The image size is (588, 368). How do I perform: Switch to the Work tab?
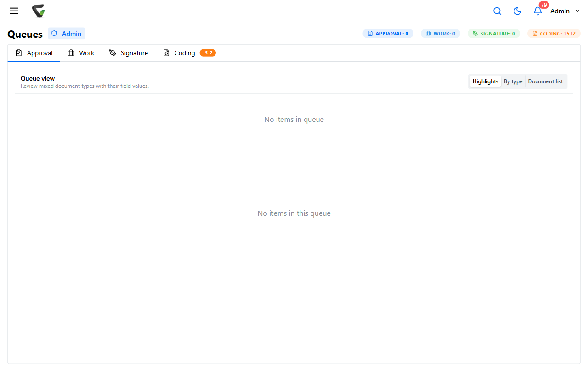[x=81, y=53]
